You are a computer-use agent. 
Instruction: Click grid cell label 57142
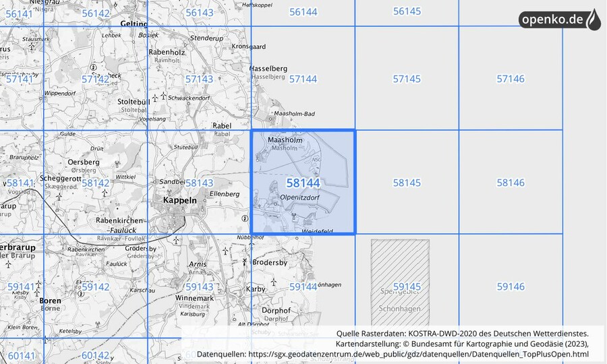[95, 80]
